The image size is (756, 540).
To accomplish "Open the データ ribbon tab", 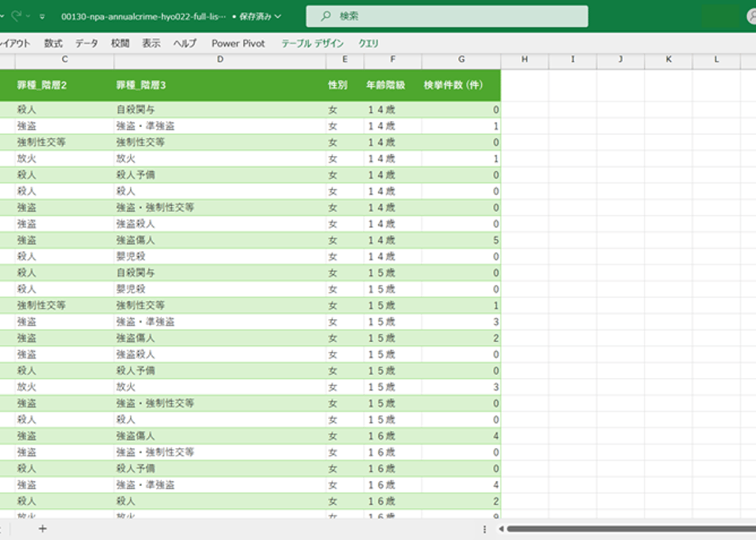I will [86, 43].
